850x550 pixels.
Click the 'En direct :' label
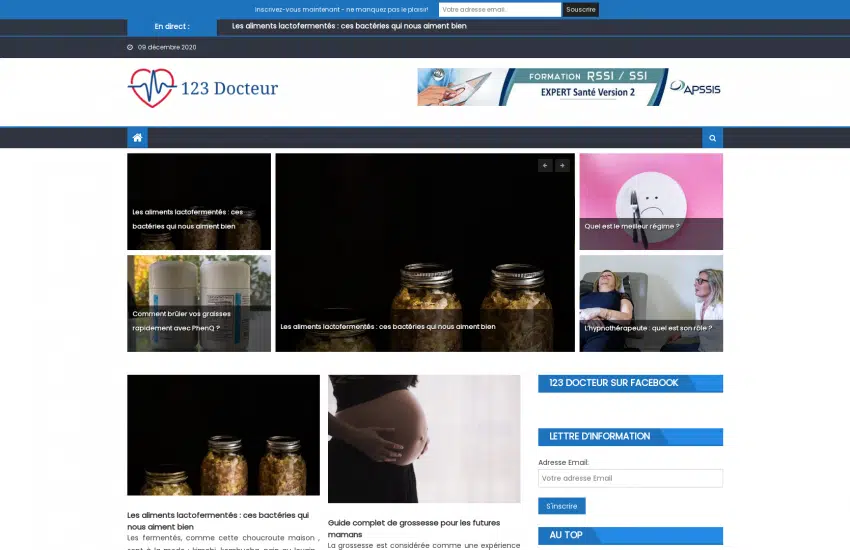tap(172, 27)
